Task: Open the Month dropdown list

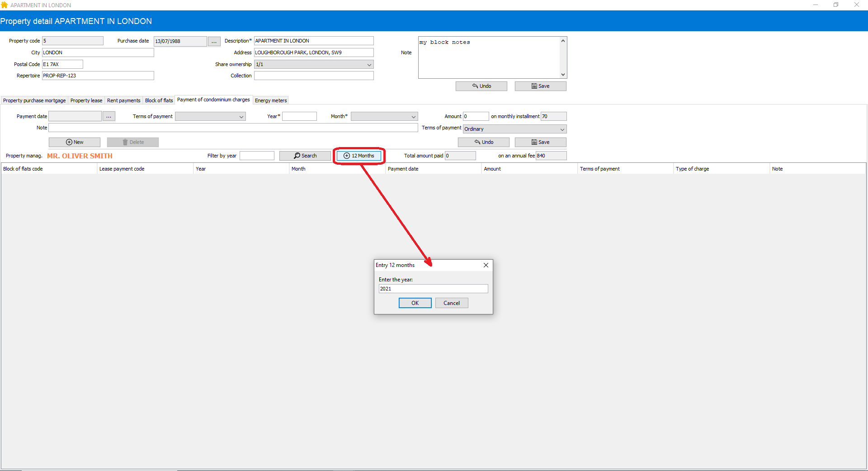Action: coord(413,116)
